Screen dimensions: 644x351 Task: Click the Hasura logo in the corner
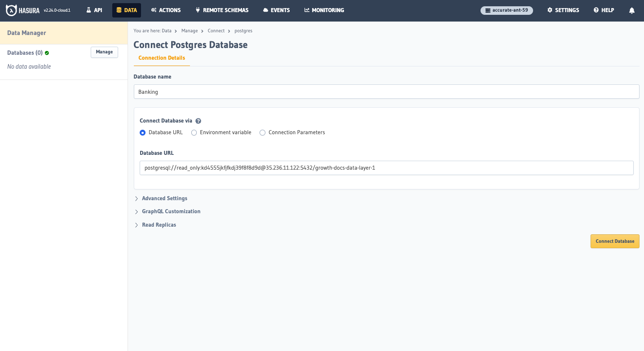(x=11, y=10)
